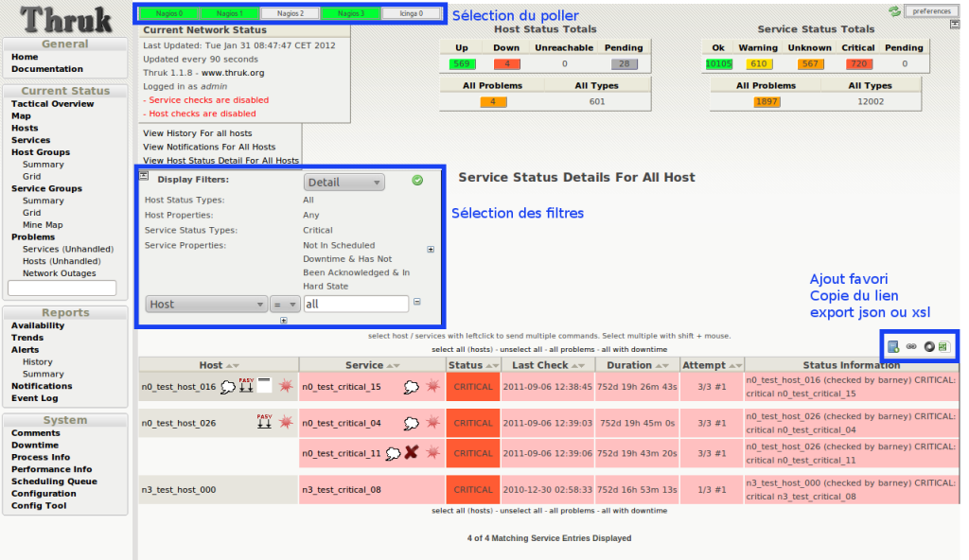Viewport: 969px width, 560px height.
Task: Open Tactical Overview in the sidebar
Action: click(52, 104)
